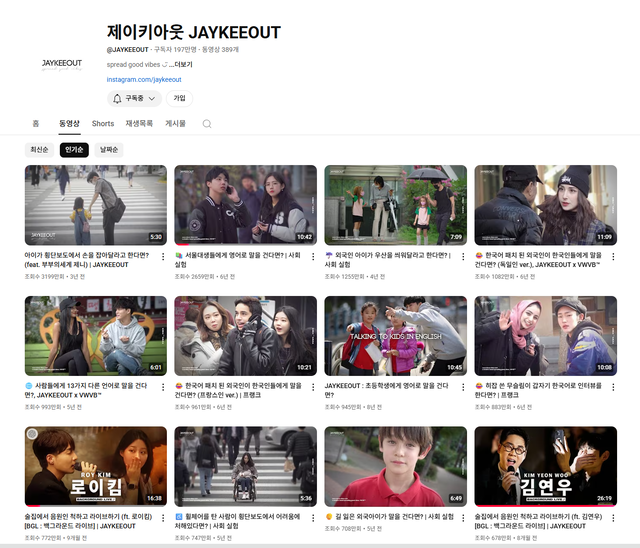Go to the 재생목록 tab
This screenshot has width=640, height=548.
coord(139,123)
